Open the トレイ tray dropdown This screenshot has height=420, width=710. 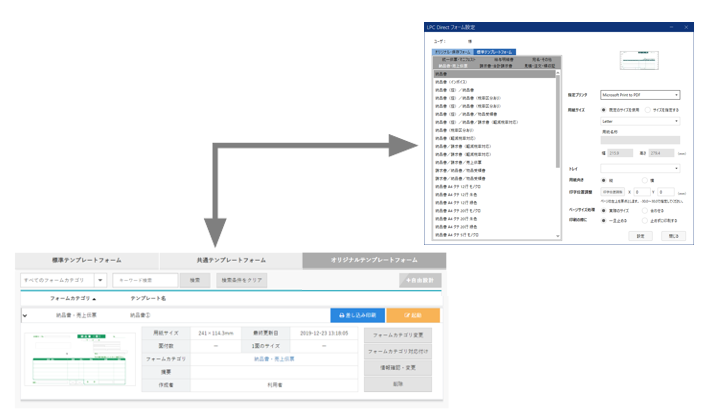point(640,168)
